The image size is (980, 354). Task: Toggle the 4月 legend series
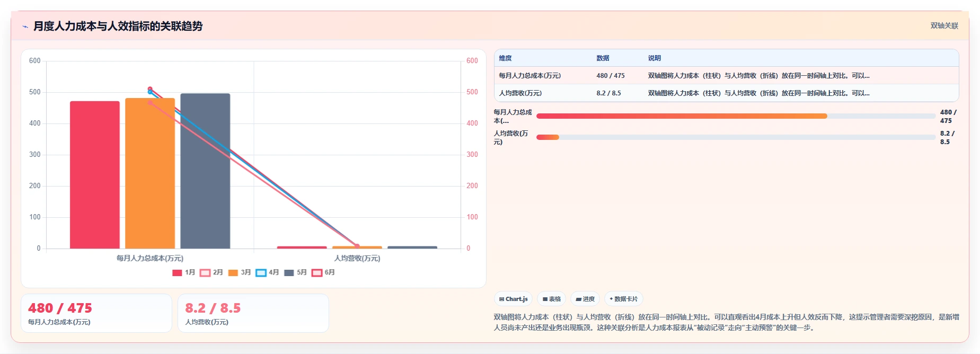[x=267, y=272]
